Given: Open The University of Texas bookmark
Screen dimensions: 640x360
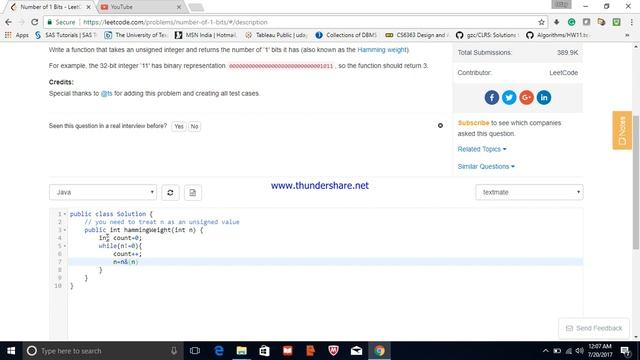Looking at the screenshot, I should [x=136, y=35].
